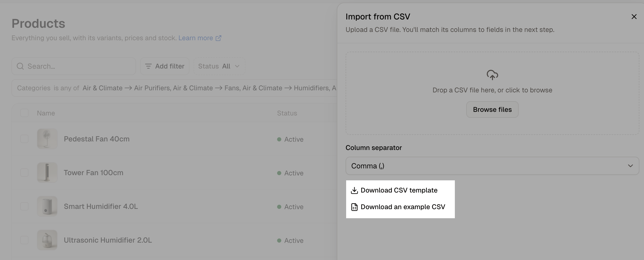
Task: Open the Status All filter dropdown
Action: (219, 66)
